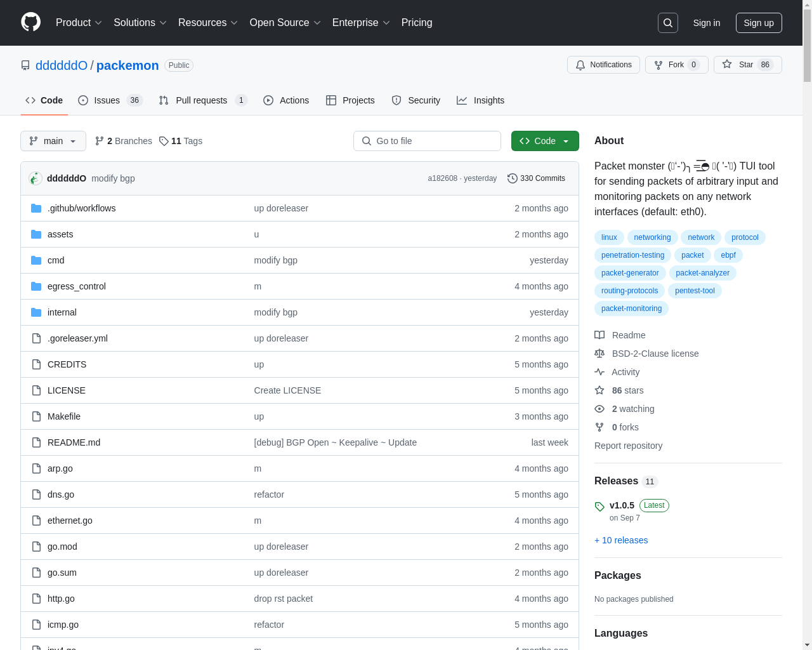This screenshot has height=650, width=812.
Task: Click ddddddO avatar in commit row
Action: (x=36, y=178)
